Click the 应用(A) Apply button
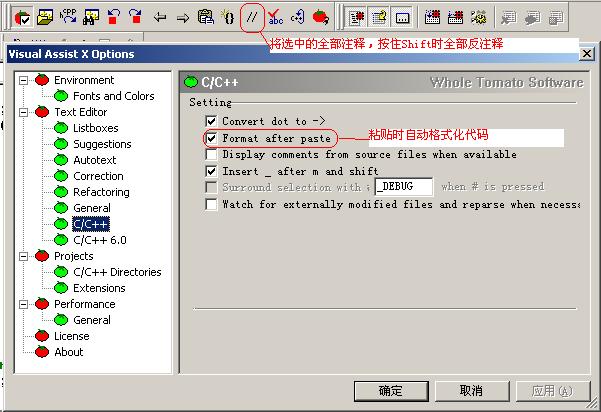The height and width of the screenshot is (412, 601). point(552,391)
